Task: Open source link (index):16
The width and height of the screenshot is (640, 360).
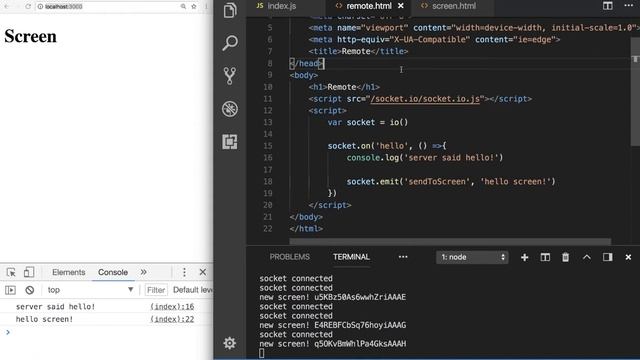Action: (x=172, y=307)
